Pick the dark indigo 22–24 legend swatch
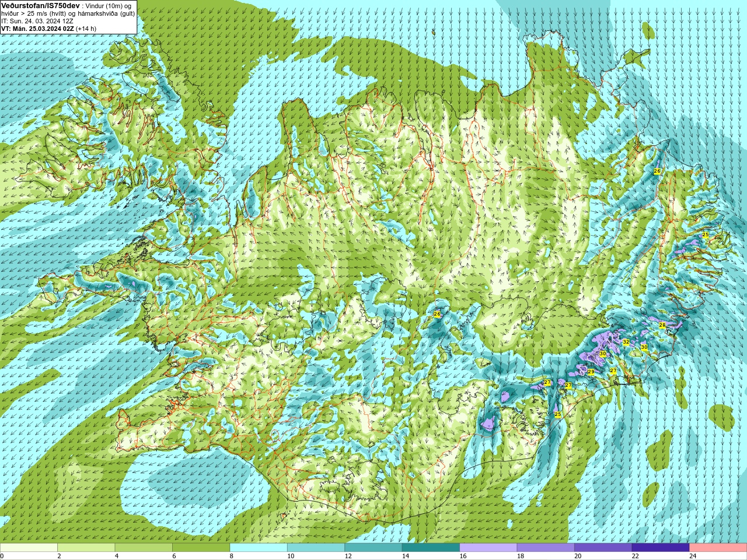Screen dimensions: 747x560 click(x=661, y=548)
